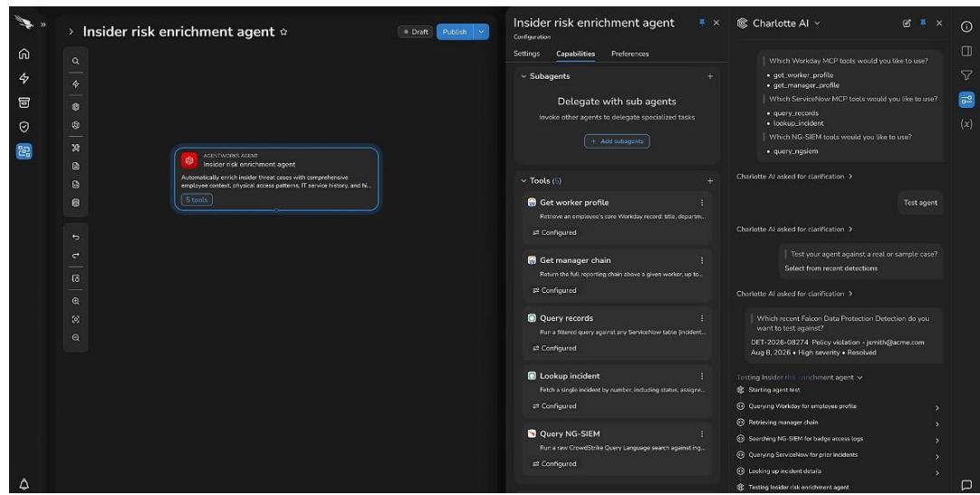Start new chat with Charlotte AI edit icon
Image resolution: width=980 pixels, height=495 pixels.
click(x=907, y=24)
